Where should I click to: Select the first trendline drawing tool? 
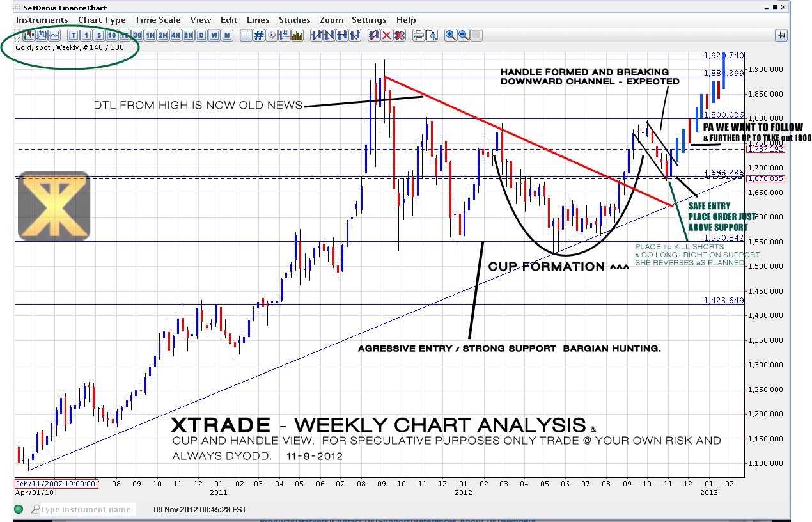316,35
